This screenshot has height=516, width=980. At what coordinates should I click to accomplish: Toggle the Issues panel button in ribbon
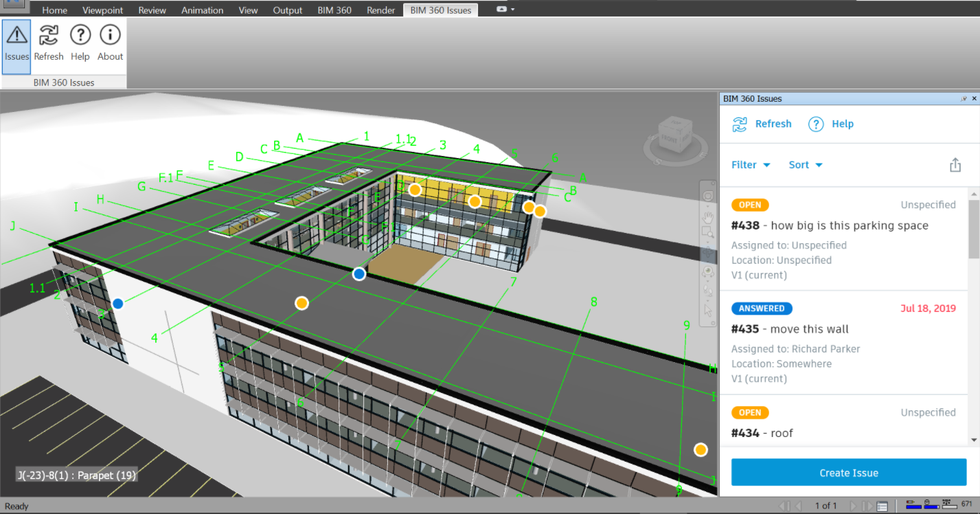coord(16,47)
